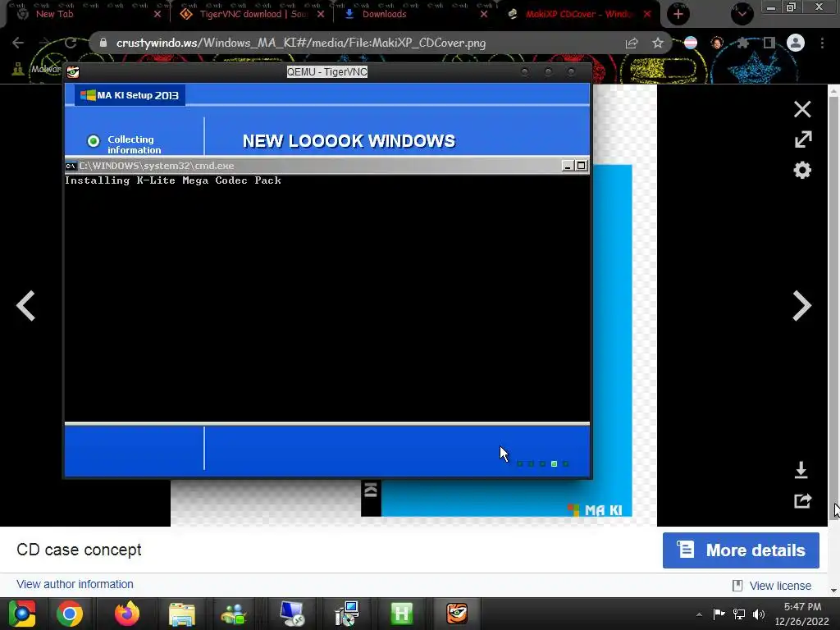Open media viewer settings gear
Viewport: 840px width, 630px height.
click(802, 171)
